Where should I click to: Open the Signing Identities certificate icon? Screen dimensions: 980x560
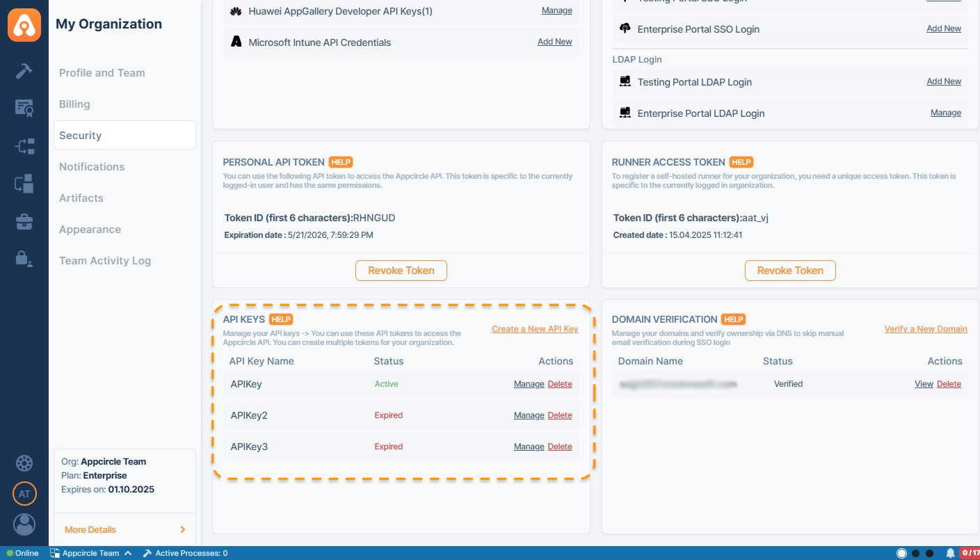click(24, 108)
